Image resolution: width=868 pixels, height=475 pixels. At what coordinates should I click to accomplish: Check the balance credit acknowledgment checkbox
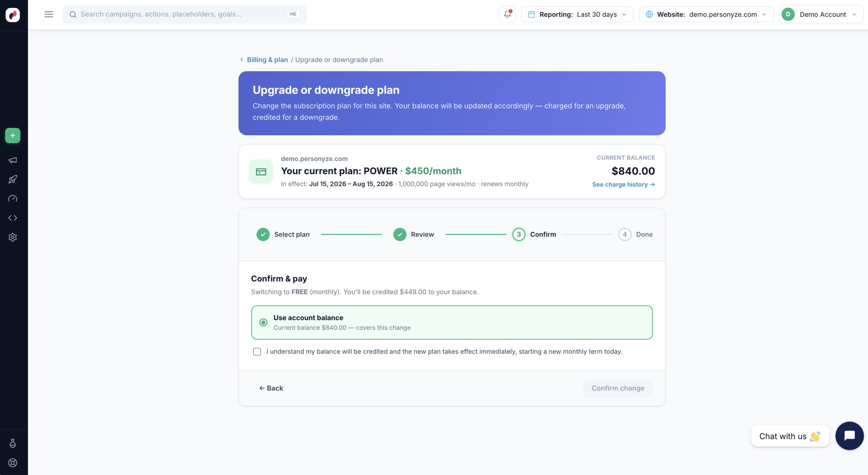click(257, 352)
